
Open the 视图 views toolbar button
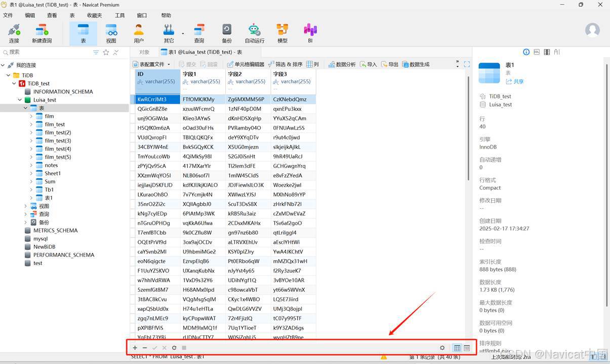[x=111, y=33]
